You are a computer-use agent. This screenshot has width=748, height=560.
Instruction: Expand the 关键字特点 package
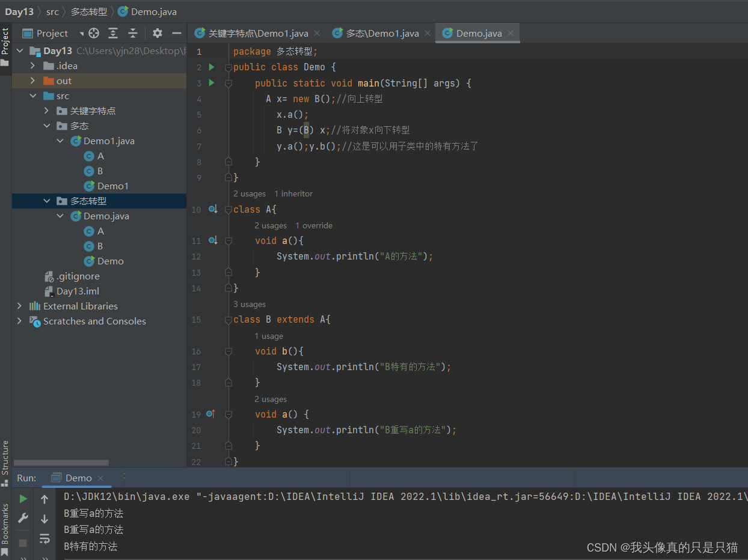(47, 111)
